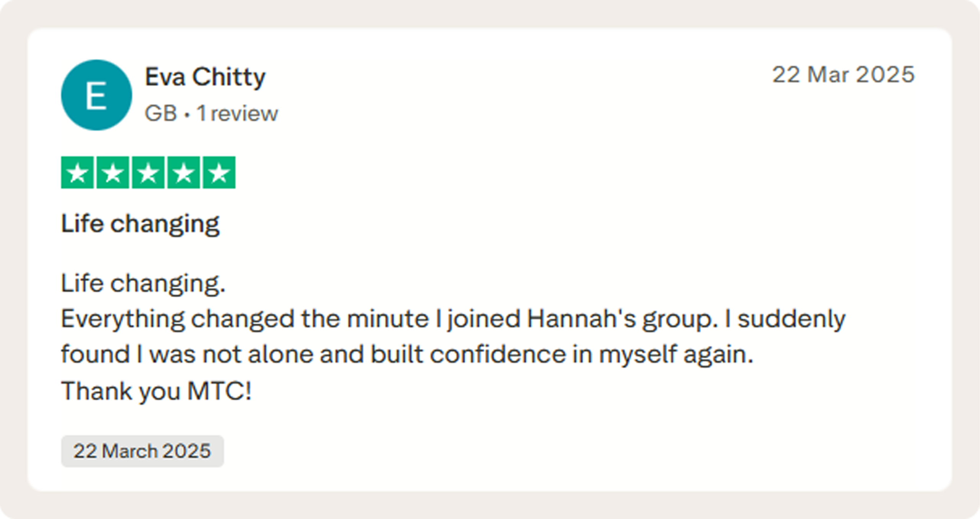Click the words "myself again" in the review
This screenshot has height=519, width=980.
pos(676,355)
